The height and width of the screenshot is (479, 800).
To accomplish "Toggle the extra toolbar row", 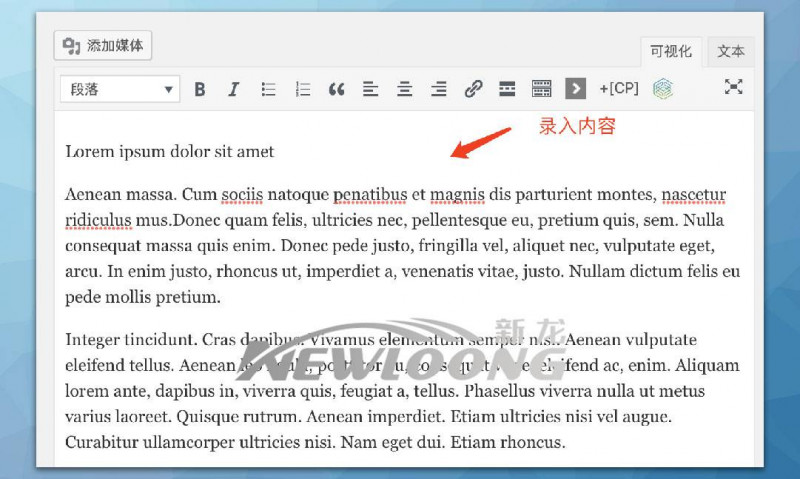I will pos(541,89).
